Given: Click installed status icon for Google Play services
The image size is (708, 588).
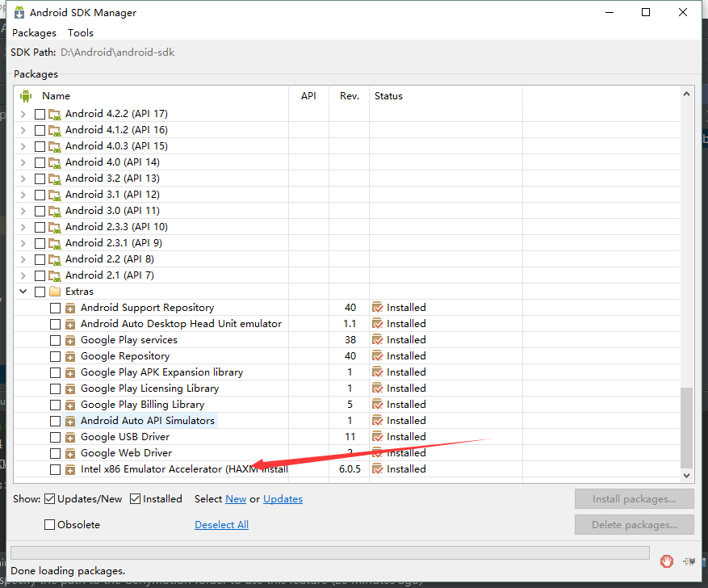Looking at the screenshot, I should point(378,340).
